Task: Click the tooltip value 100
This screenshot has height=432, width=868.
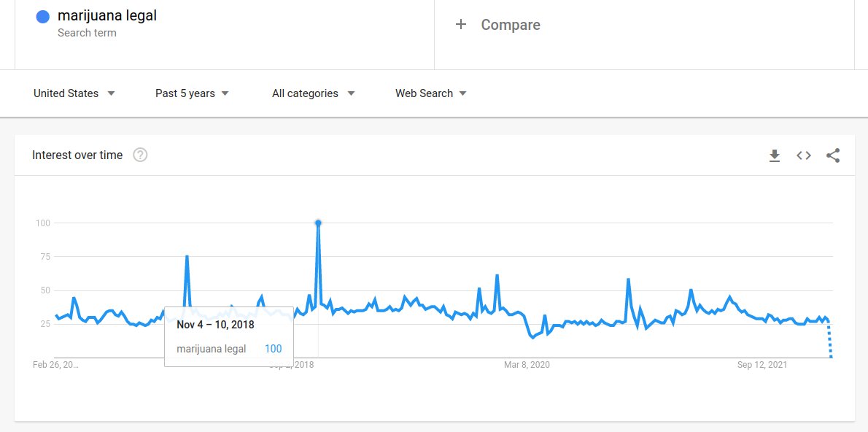Action: click(x=273, y=349)
